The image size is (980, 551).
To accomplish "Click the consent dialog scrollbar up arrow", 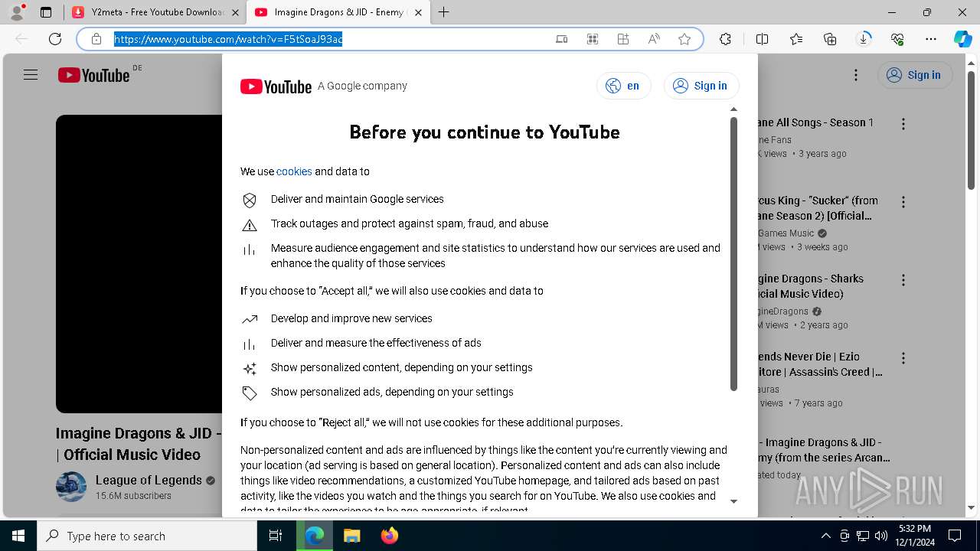I will pyautogui.click(x=733, y=109).
